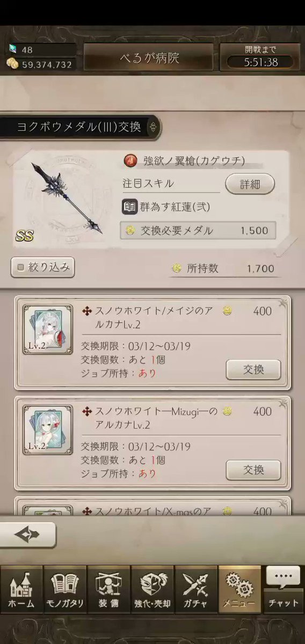Open the チャット speech bubble
The image size is (305, 644).
(x=284, y=588)
